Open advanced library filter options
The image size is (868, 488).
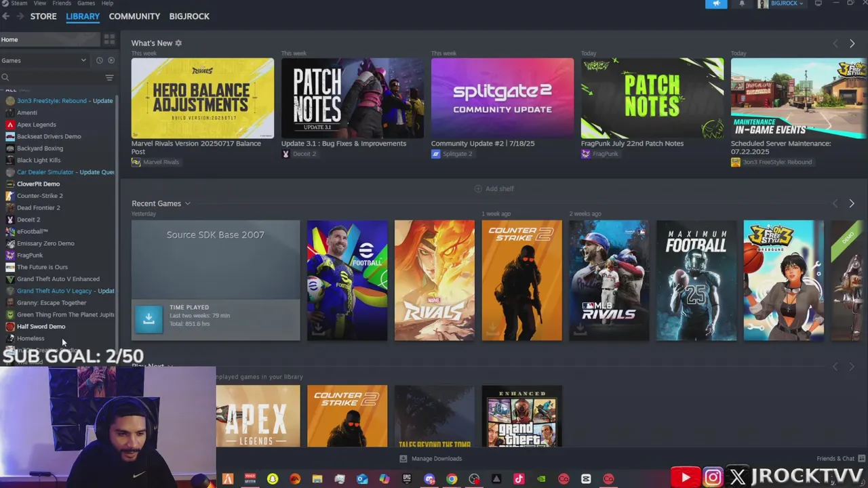[109, 77]
